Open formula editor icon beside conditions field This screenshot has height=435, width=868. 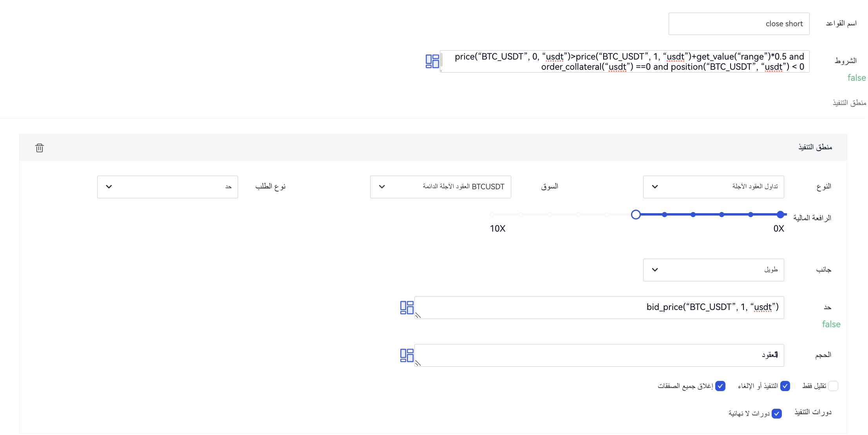click(x=432, y=61)
